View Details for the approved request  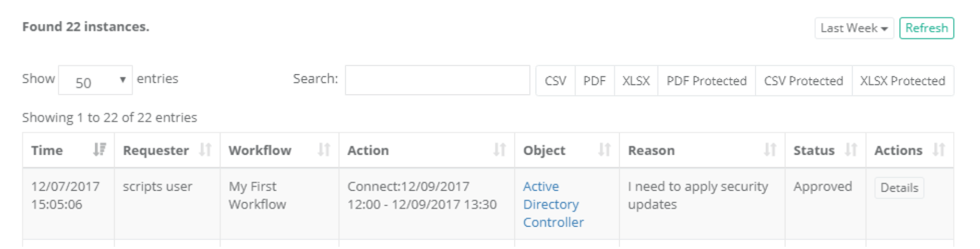[899, 188]
